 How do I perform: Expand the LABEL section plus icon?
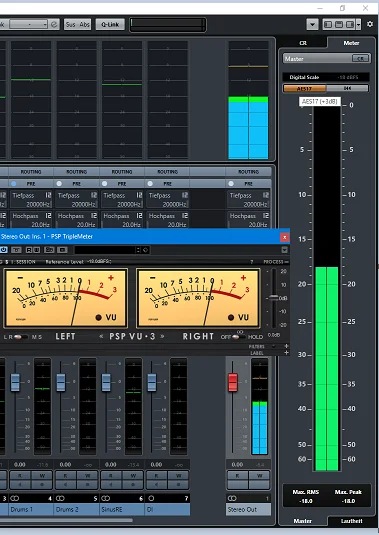pyautogui.click(x=286, y=352)
